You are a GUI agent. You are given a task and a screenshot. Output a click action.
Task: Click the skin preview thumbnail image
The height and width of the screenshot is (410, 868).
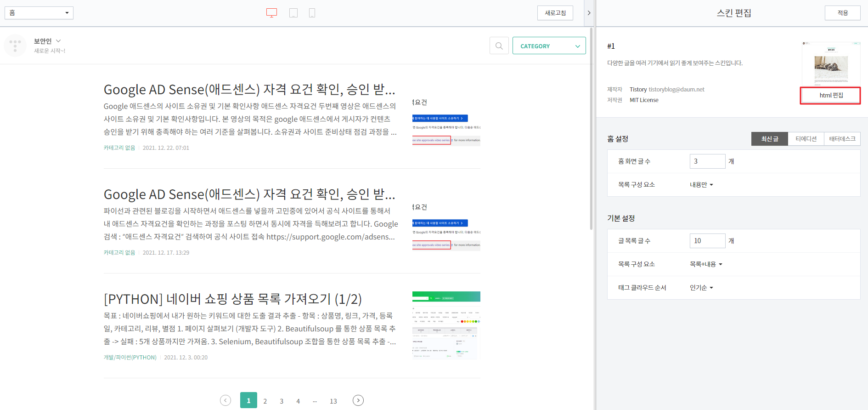[x=831, y=63]
